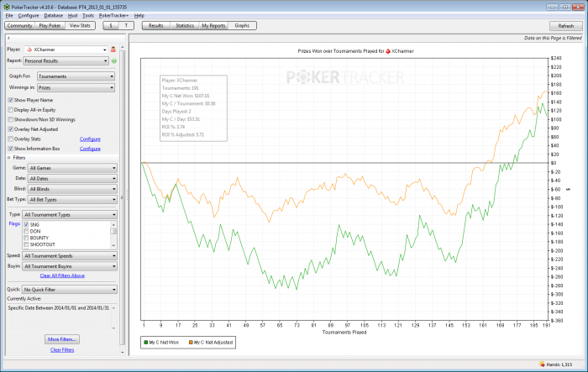
Task: Click the orange My C Net Adjusted legend marker
Action: point(191,342)
